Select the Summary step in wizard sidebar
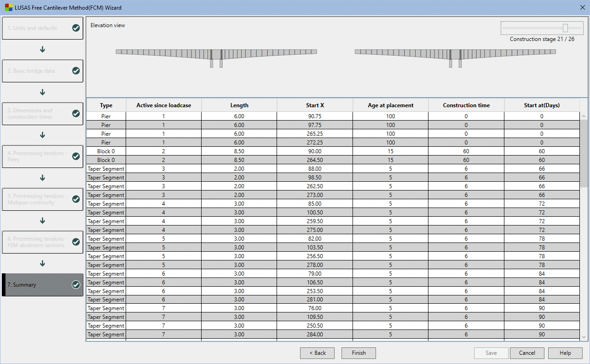The image size is (590, 364). [42, 285]
